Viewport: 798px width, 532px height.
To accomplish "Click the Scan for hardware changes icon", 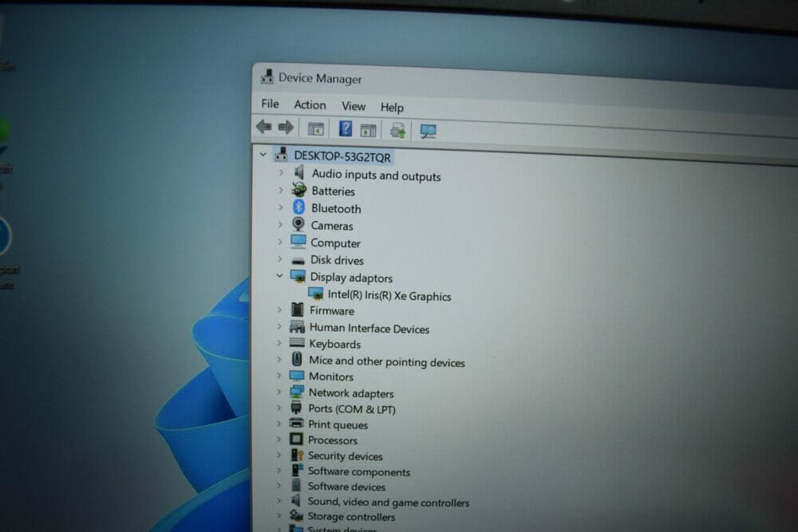I will [x=428, y=132].
